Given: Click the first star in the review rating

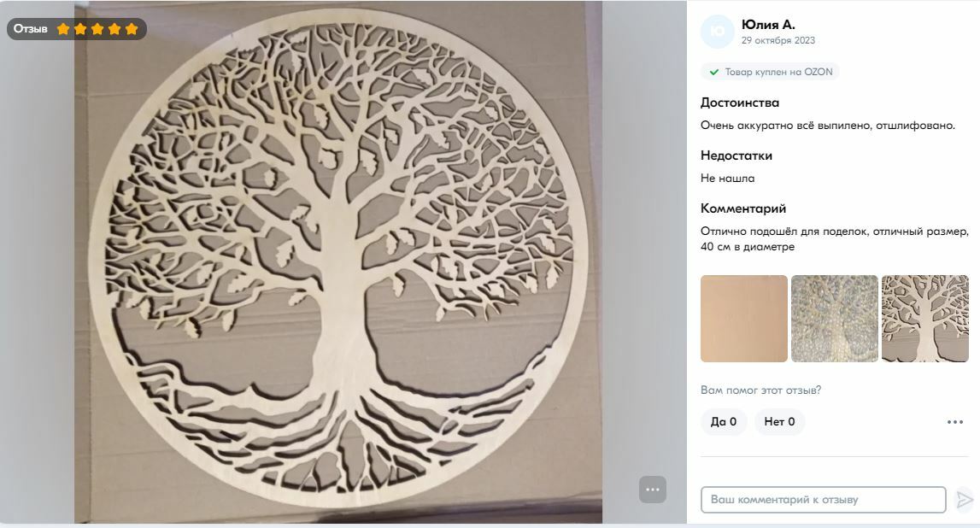Looking at the screenshot, I should [63, 29].
